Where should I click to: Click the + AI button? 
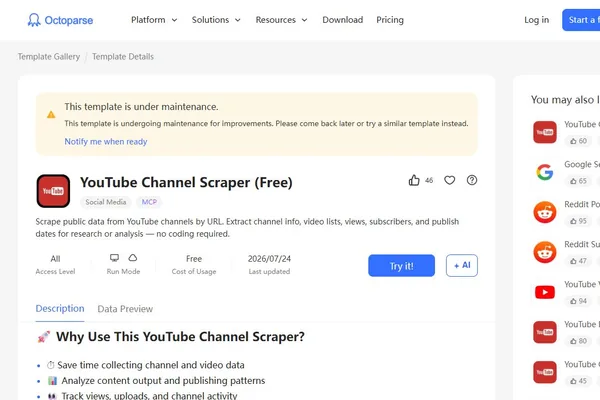click(x=462, y=265)
